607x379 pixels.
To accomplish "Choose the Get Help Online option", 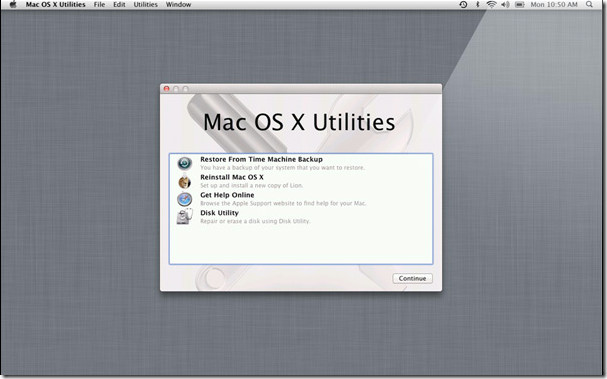I will click(x=301, y=199).
